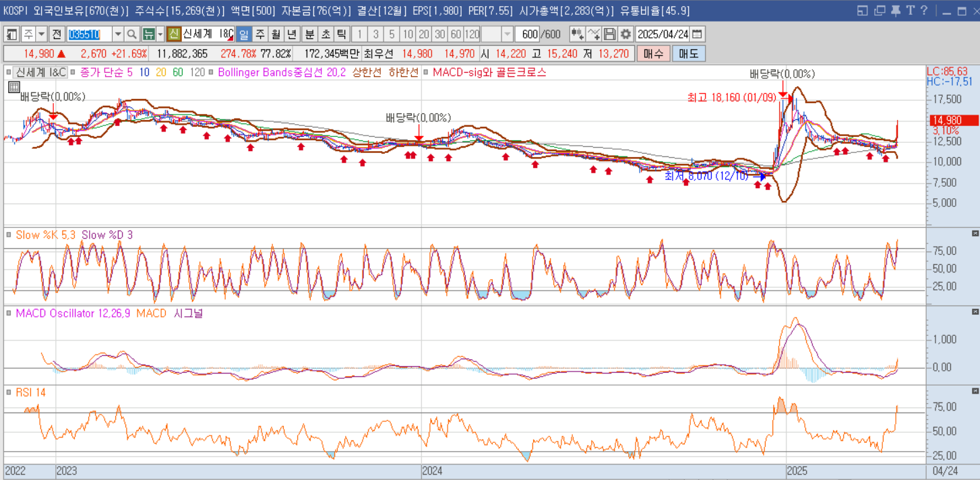Close the Slow stochastic panel
This screenshot has width=980, height=480.
975,233
